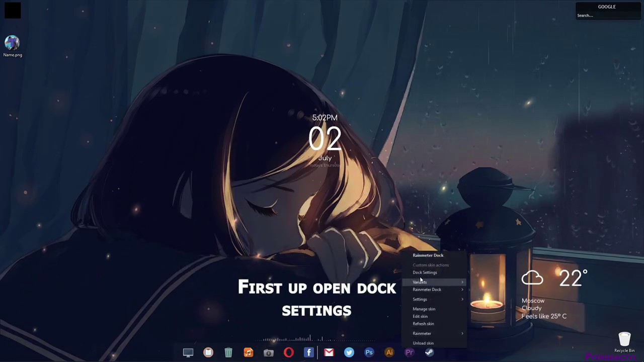Launch the orange music app in dock
This screenshot has height=362, width=644.
pyautogui.click(x=249, y=352)
